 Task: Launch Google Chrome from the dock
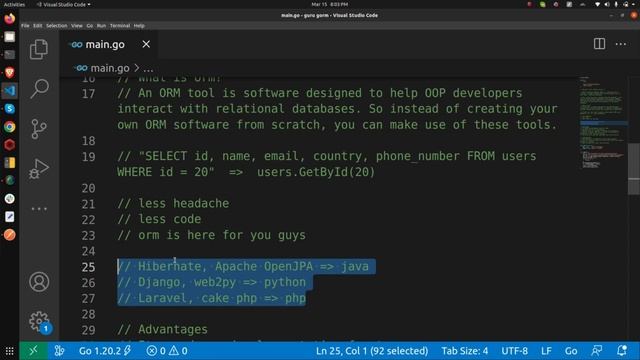pos(10,127)
